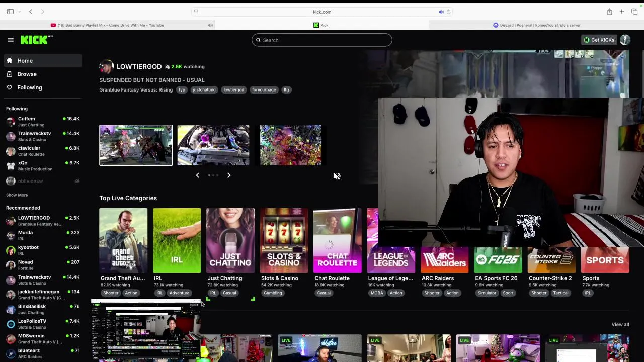The width and height of the screenshot is (644, 362).
Task: Switch to the Kick browser tab
Action: click(x=322, y=25)
